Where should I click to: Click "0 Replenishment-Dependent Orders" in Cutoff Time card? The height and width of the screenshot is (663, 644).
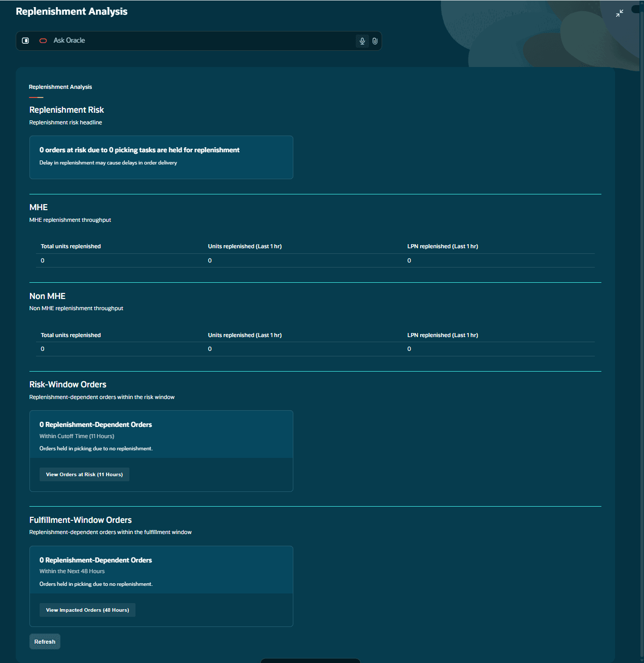95,424
